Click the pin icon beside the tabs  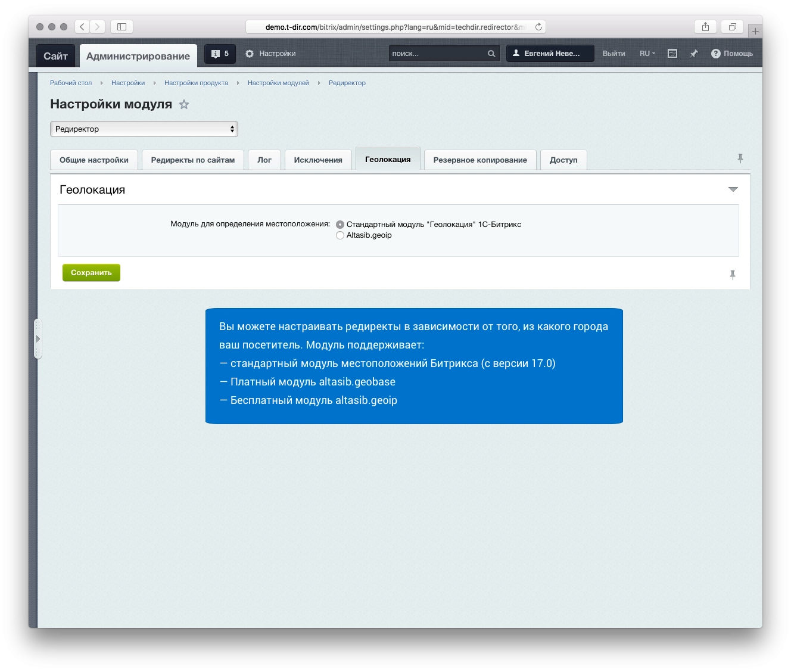[740, 158]
